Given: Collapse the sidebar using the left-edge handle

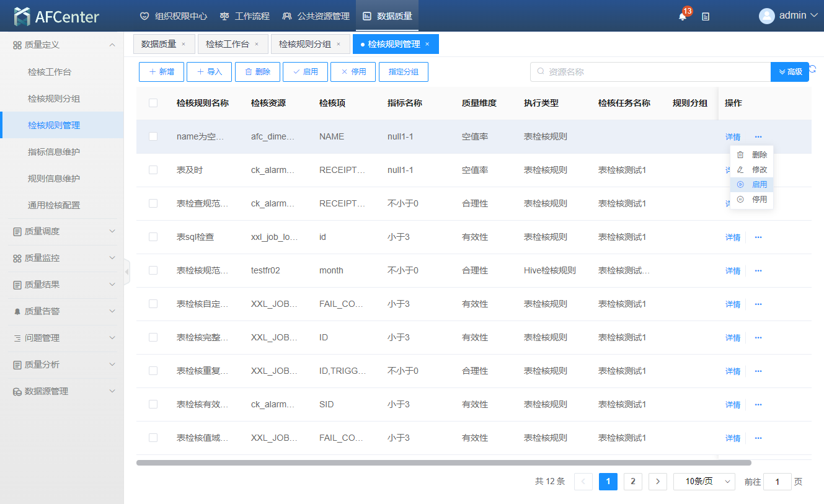Looking at the screenshot, I should 127,272.
